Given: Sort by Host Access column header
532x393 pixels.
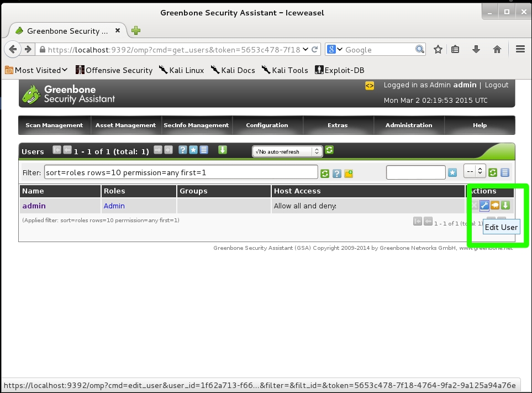Looking at the screenshot, I should (297, 191).
